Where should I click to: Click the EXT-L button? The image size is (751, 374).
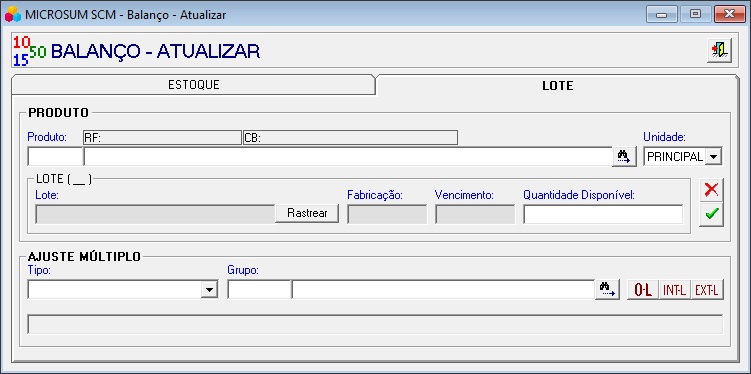(x=707, y=290)
